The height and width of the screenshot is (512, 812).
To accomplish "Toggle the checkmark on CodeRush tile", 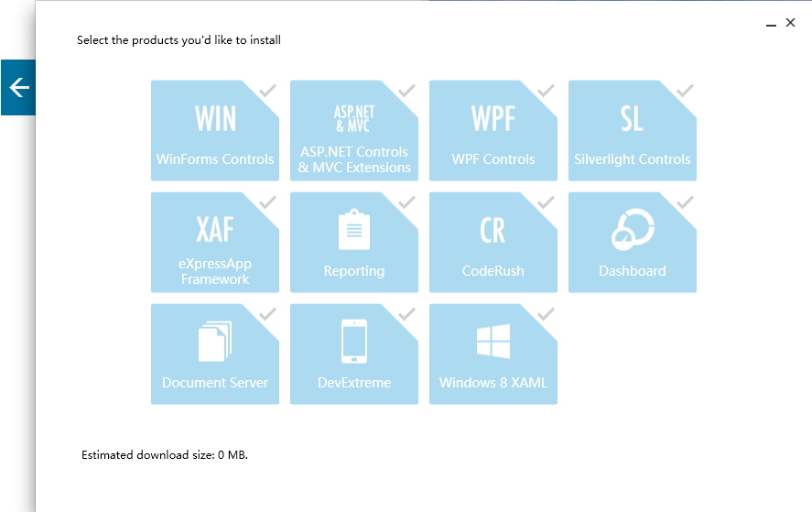I will click(546, 202).
